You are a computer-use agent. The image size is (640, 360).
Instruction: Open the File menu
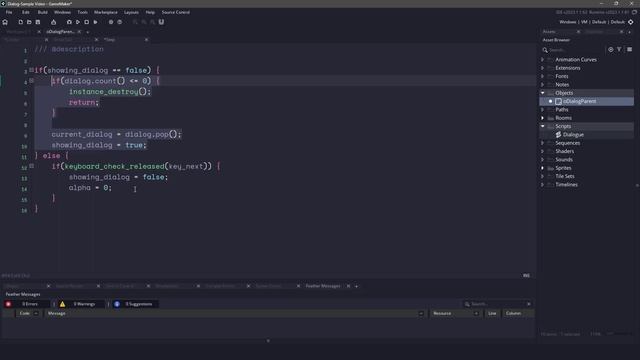(9, 12)
